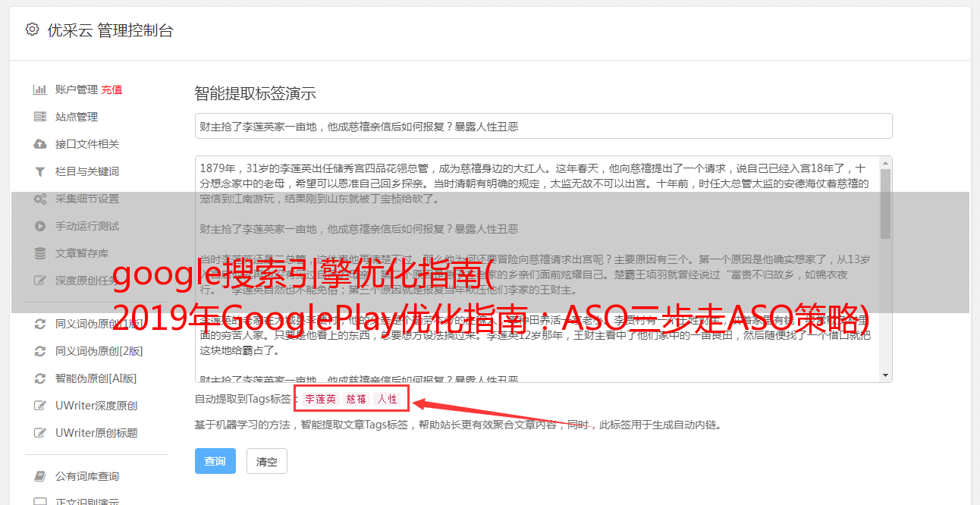Open 账户管理 in the sidebar
This screenshot has width=980, height=505.
(77, 89)
